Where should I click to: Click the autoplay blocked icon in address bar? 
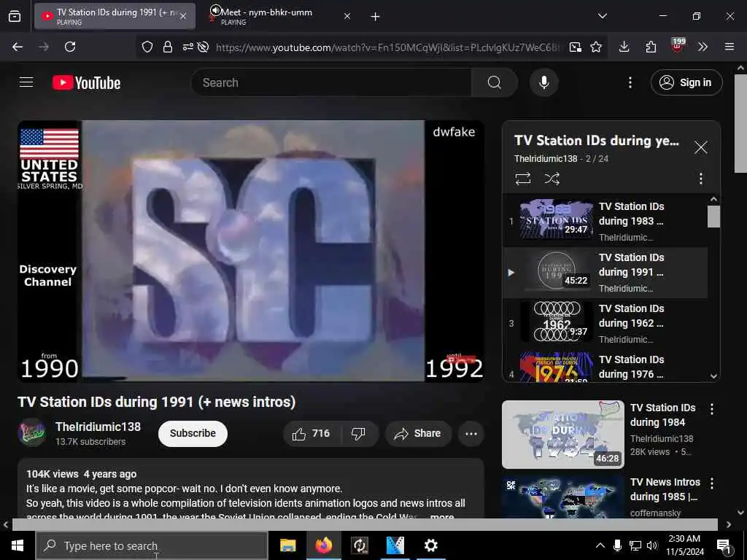coord(204,47)
